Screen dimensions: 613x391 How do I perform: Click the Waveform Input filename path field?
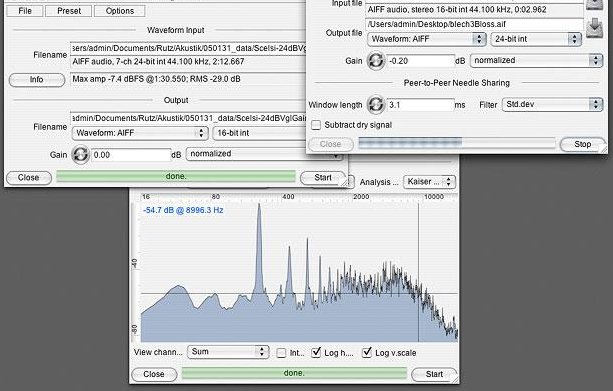tap(188, 48)
